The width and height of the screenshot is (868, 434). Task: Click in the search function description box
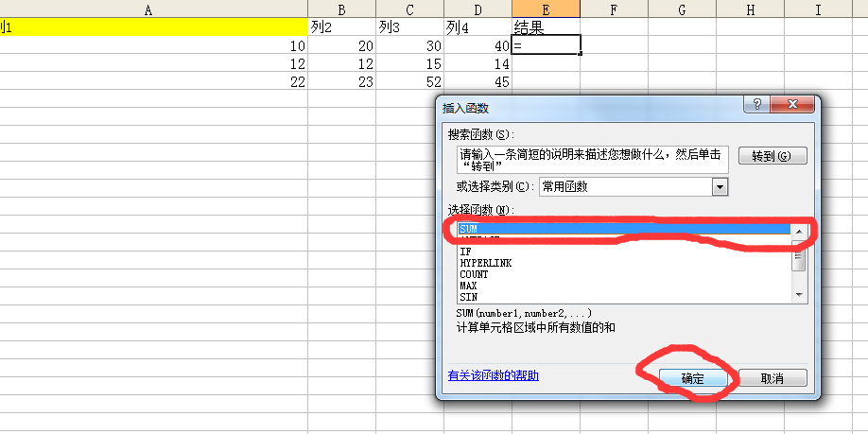point(592,160)
